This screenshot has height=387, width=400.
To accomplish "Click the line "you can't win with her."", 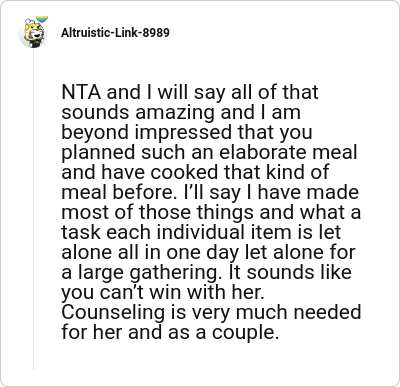I will [x=163, y=293].
